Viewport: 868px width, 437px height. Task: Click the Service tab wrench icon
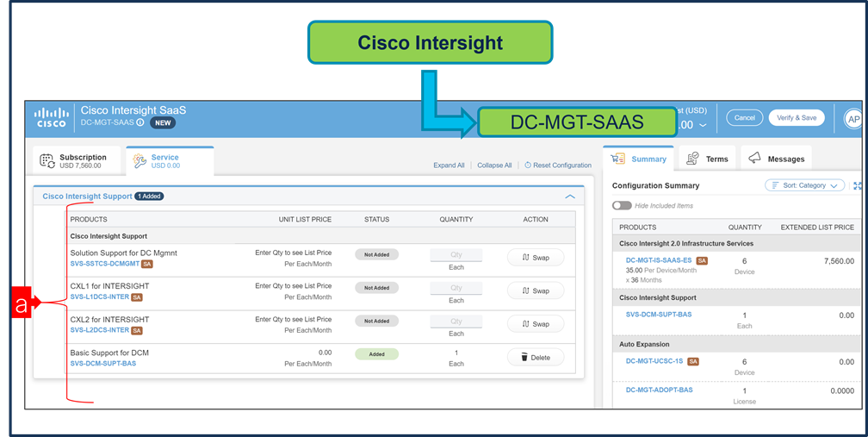(x=140, y=160)
